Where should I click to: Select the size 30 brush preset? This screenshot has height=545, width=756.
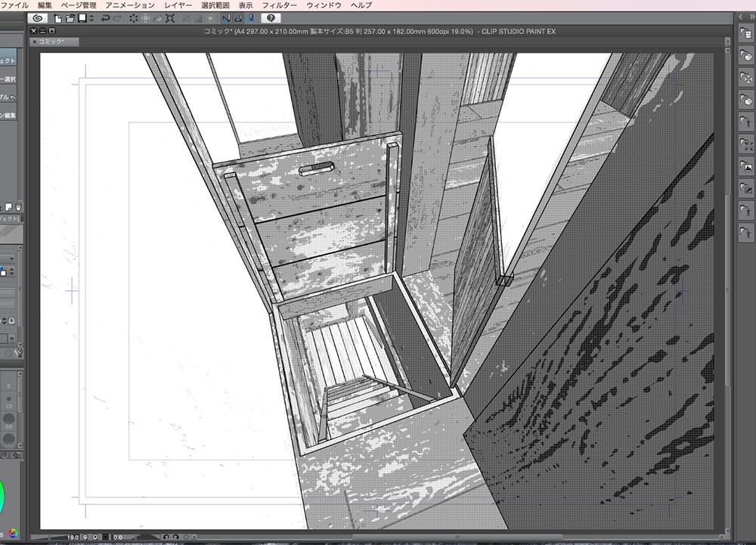(9, 419)
